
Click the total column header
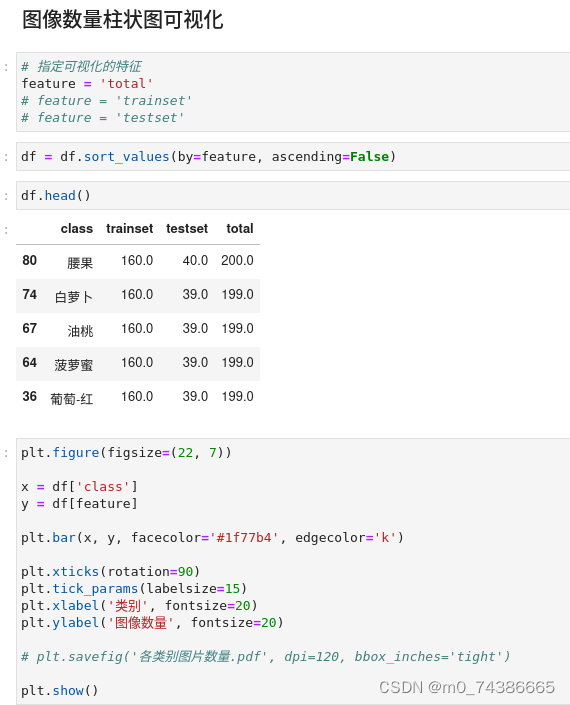coord(240,228)
